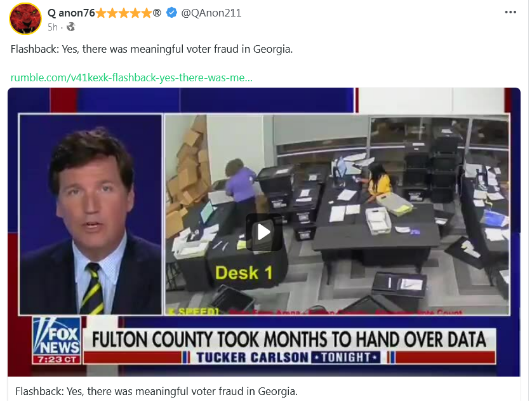Click the video caption title below thumbnail
Screen dimensions: 532x402
156,391
